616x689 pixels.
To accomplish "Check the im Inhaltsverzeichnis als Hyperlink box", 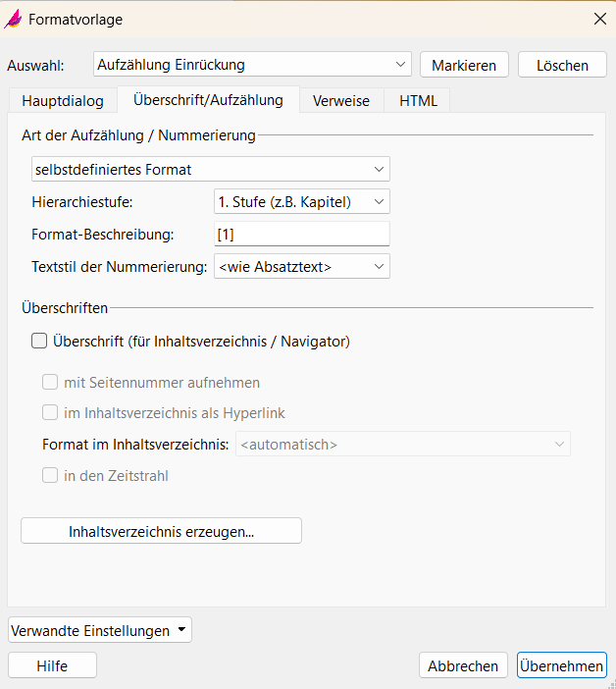I will pos(50,413).
